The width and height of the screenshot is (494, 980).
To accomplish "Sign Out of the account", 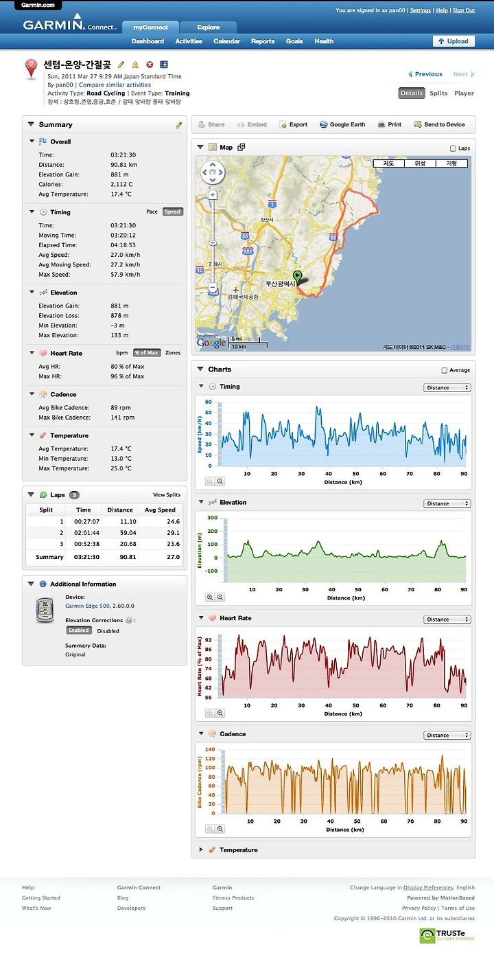I will [464, 11].
